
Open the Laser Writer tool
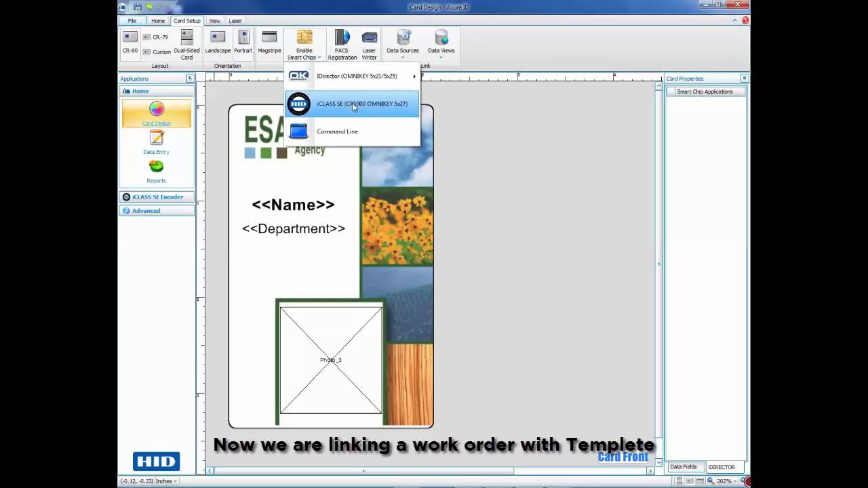pos(369,45)
